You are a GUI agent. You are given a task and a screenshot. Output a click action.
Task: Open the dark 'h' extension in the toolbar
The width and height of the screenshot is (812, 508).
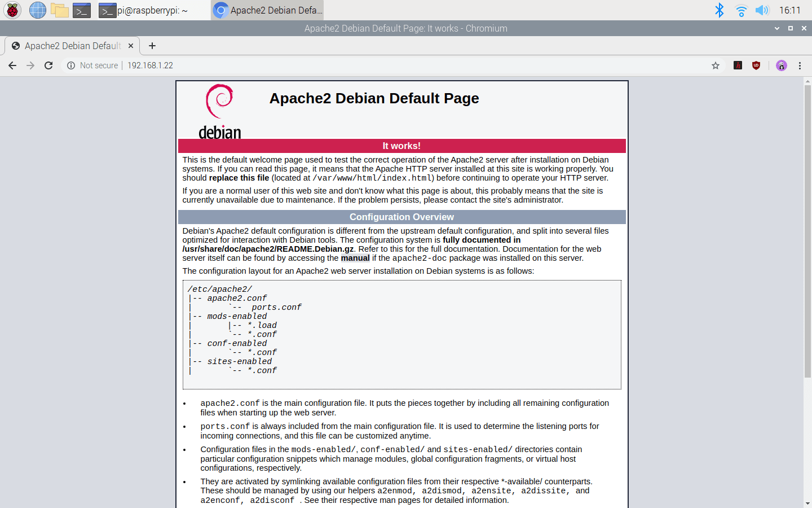(x=737, y=65)
